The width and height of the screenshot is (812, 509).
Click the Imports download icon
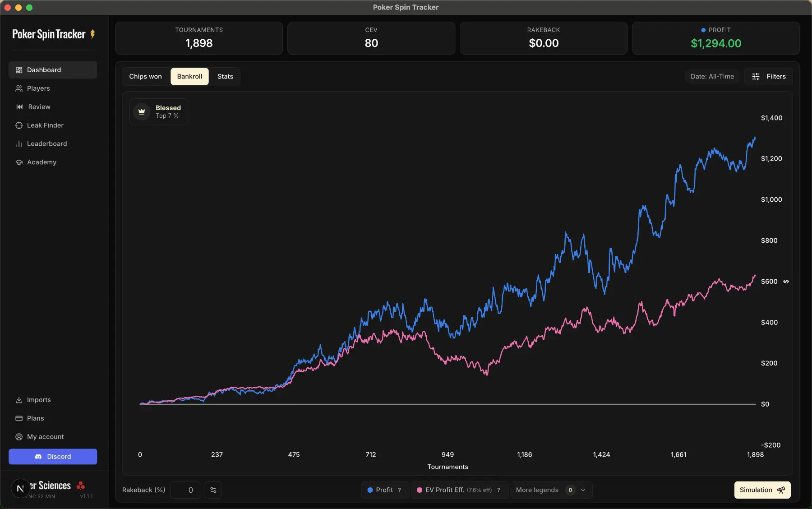19,400
